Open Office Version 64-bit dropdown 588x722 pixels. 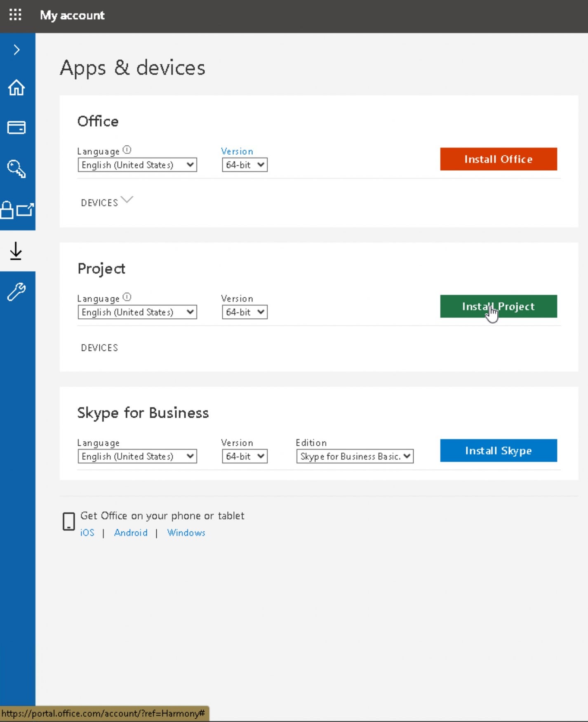click(245, 165)
